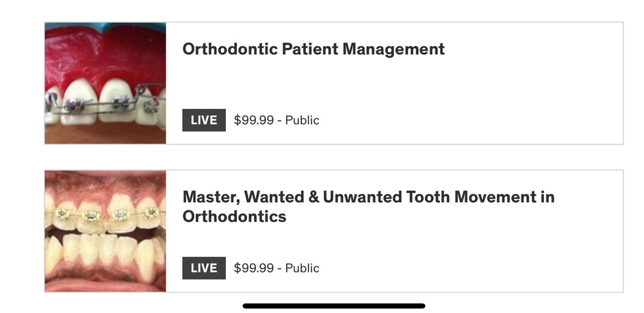Tap the home indicator bar at screen bottom
644x313 pixels.
click(x=334, y=306)
